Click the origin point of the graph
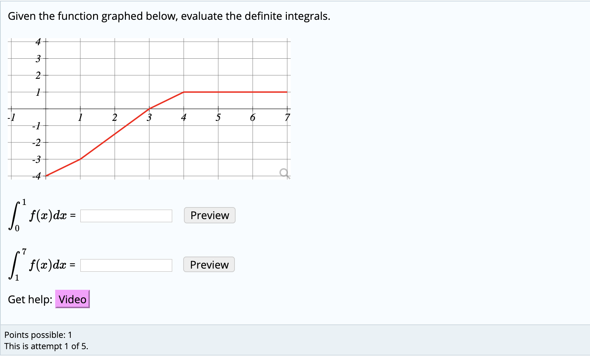 coord(45,109)
